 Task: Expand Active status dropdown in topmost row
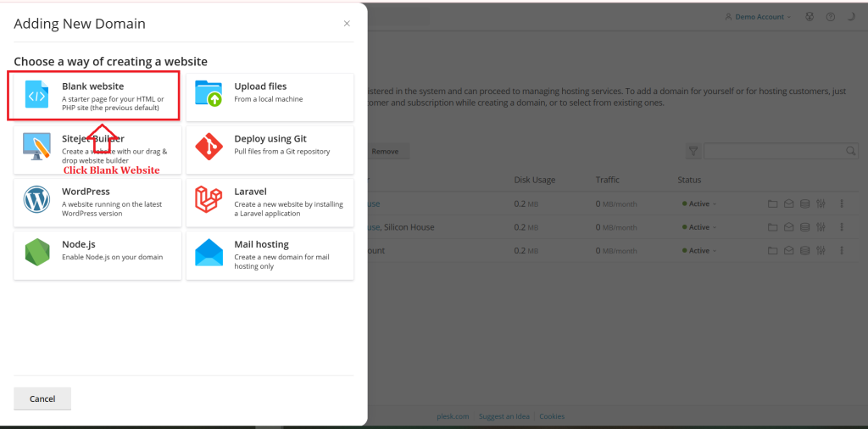(699, 203)
